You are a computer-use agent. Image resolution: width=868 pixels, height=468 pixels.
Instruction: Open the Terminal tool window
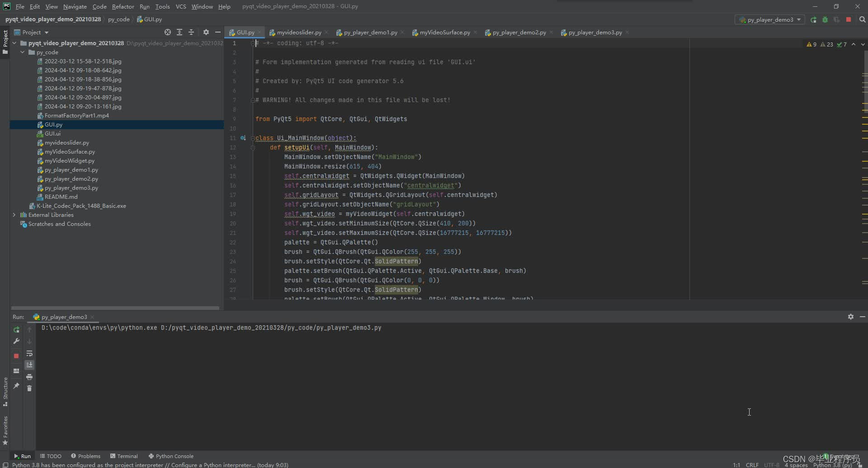point(124,456)
